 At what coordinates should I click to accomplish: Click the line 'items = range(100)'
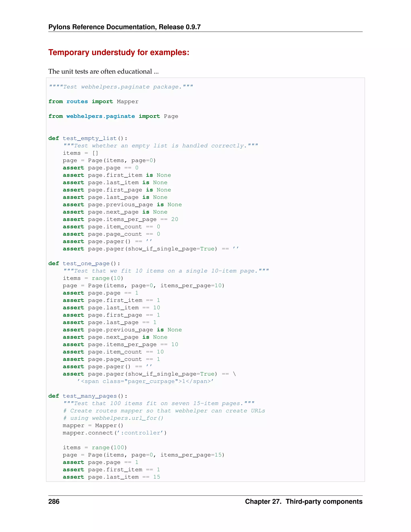click(x=95, y=447)
